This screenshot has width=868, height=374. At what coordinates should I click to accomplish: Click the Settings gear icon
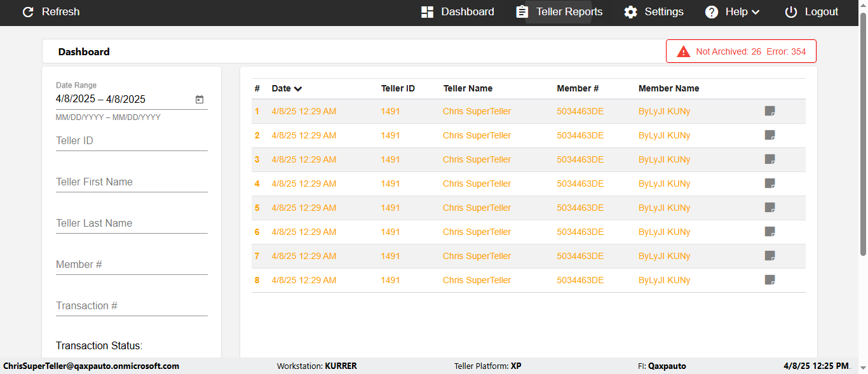pyautogui.click(x=630, y=12)
